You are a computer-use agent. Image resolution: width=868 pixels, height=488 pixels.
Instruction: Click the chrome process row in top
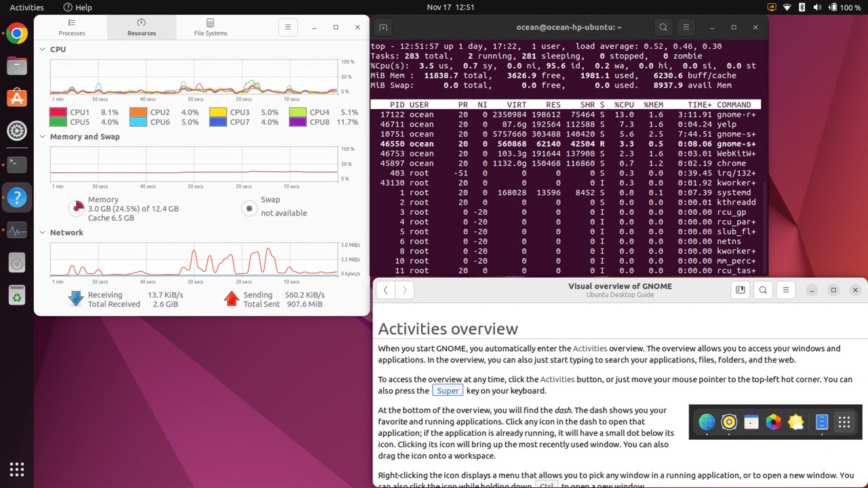pos(565,163)
